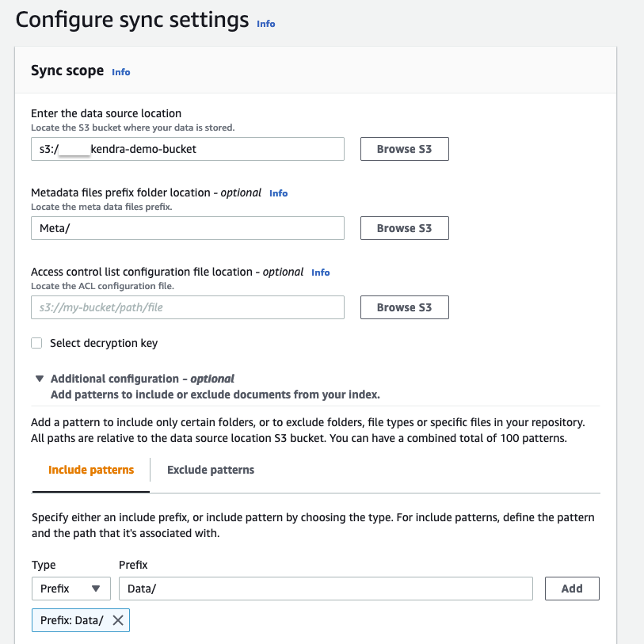Switch to the Include patterns tab
Screen dimensions: 644x644
tap(91, 470)
